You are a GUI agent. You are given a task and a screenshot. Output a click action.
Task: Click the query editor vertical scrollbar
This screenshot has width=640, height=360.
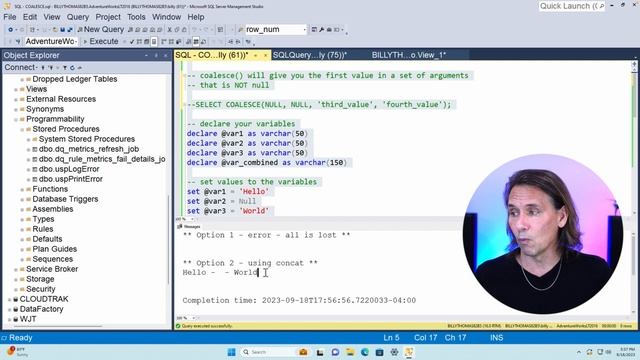point(634,139)
